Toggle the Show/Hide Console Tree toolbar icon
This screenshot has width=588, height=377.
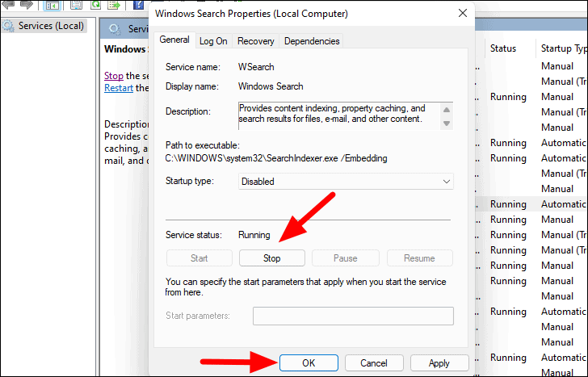[x=52, y=5]
